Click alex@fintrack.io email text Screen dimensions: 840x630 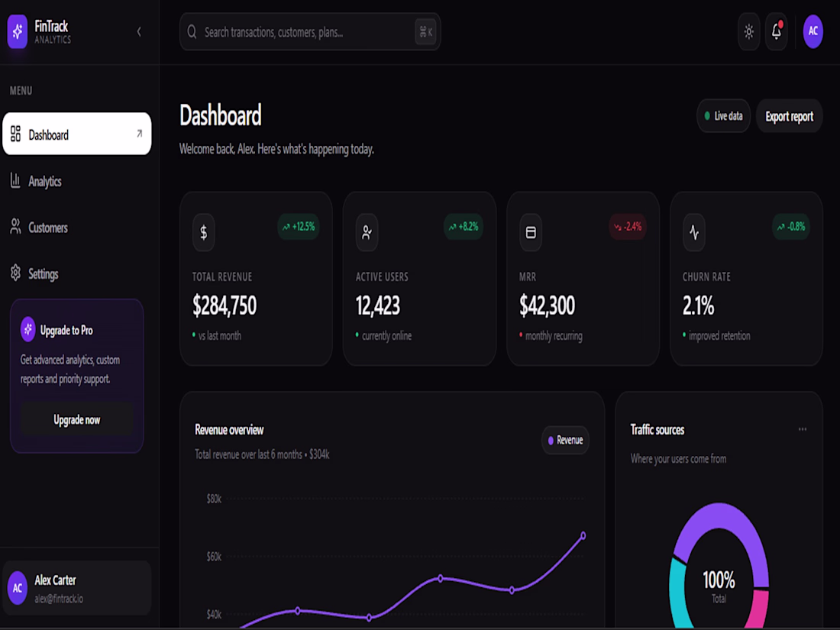(59, 599)
